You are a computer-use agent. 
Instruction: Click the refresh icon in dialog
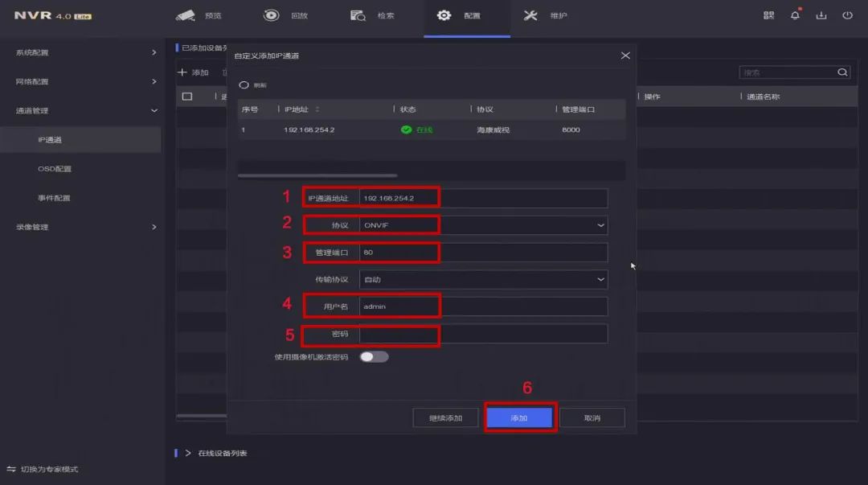click(x=244, y=84)
